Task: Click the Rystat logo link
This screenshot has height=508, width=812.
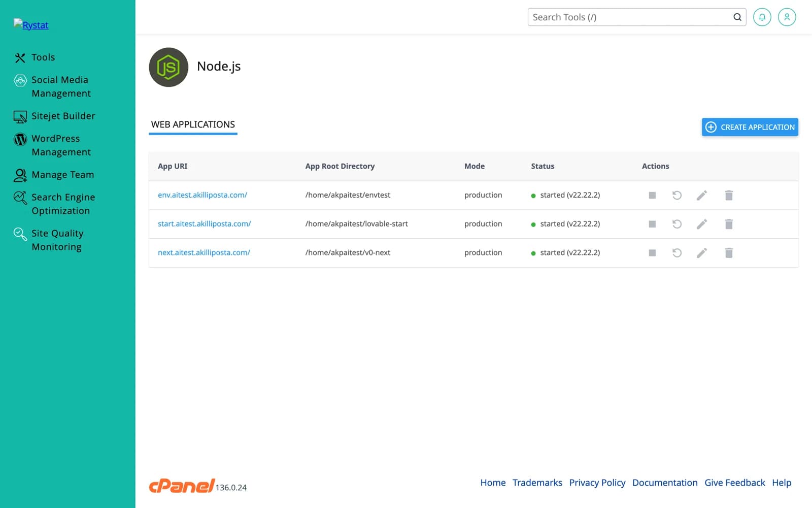Action: pyautogui.click(x=31, y=25)
